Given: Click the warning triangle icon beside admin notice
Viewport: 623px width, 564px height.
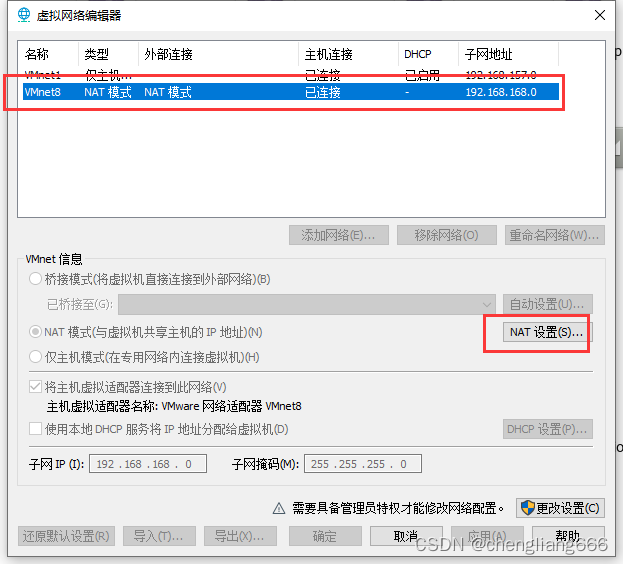Looking at the screenshot, I should click(x=279, y=508).
